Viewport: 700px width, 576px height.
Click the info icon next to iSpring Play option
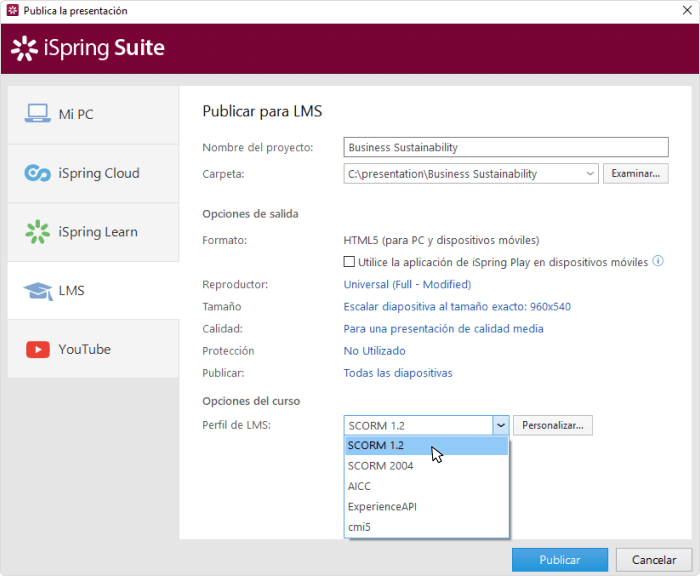tap(658, 261)
